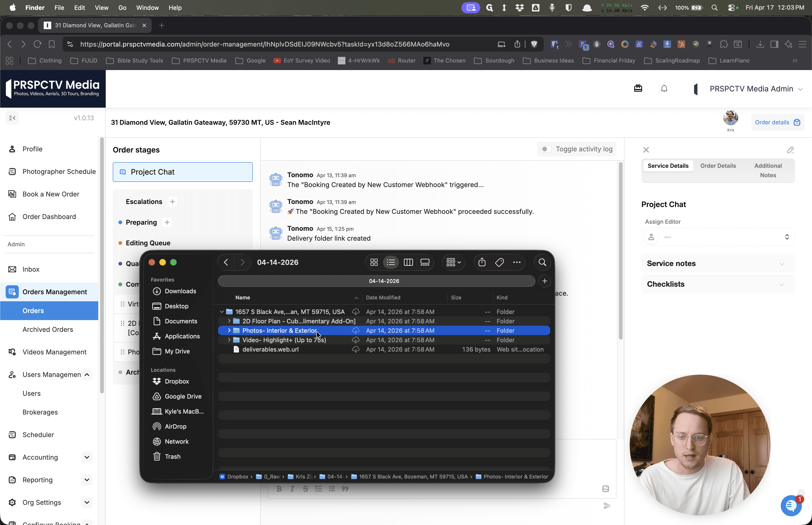Expand the Service notes section

(718, 263)
